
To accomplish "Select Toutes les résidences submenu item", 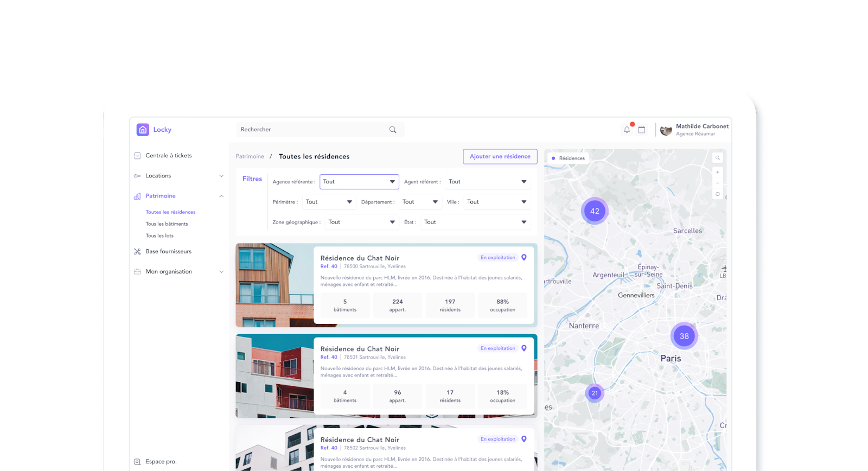I will (x=170, y=212).
